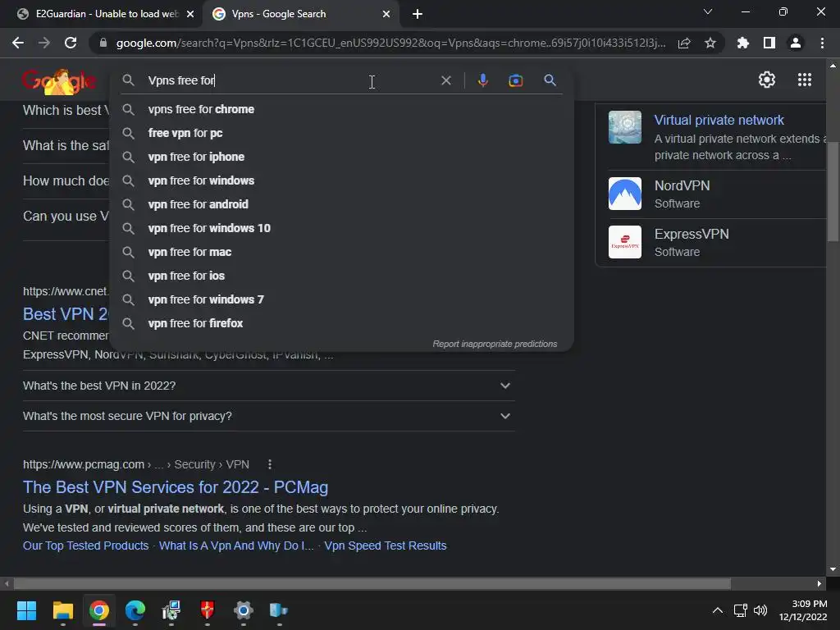Choose suggestion free vpn for pc
840x630 pixels.
click(341, 133)
